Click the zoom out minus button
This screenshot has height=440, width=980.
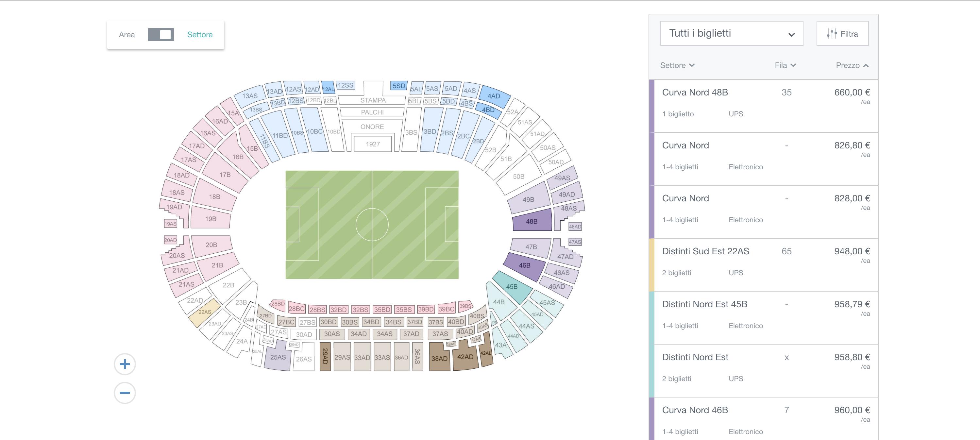(x=125, y=393)
